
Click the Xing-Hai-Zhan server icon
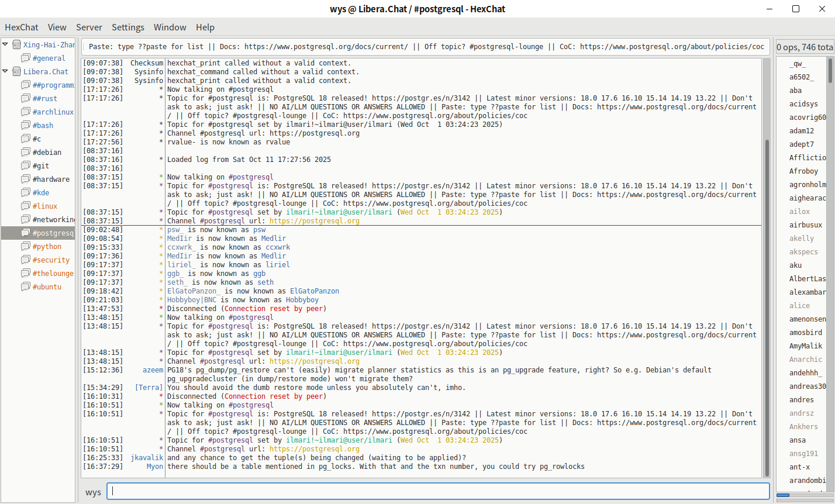tap(17, 45)
